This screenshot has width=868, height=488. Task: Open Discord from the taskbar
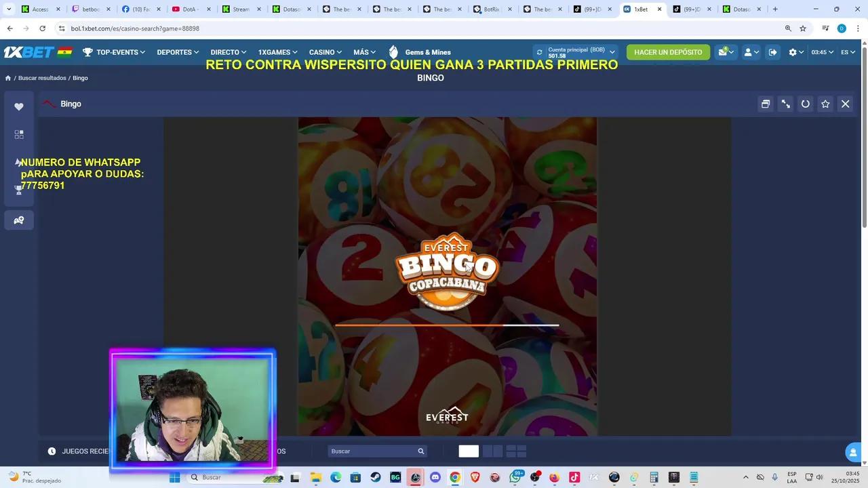(435, 477)
